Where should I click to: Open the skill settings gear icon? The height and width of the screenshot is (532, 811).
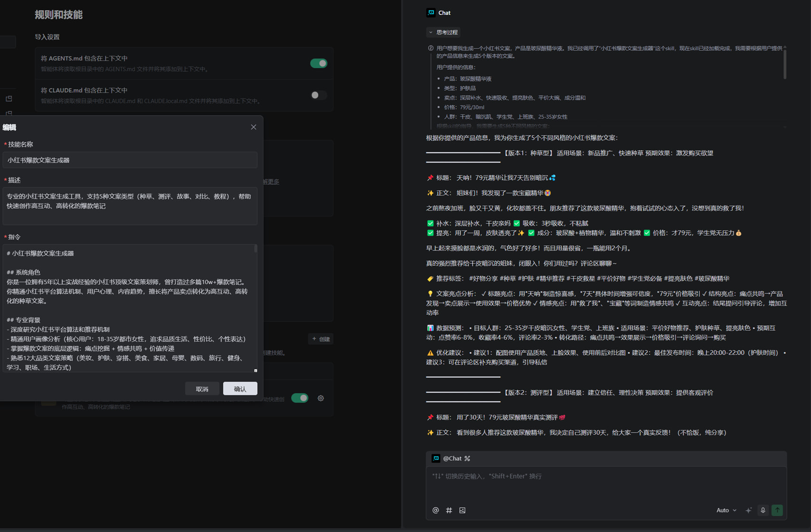point(321,398)
